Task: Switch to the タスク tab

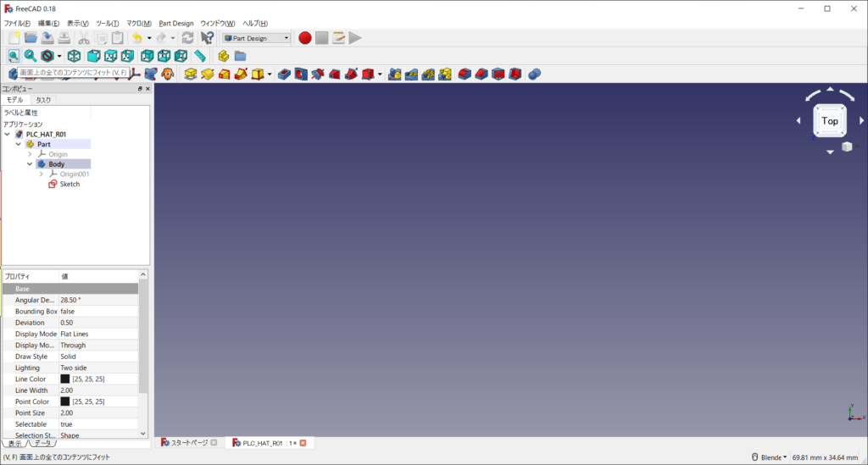Action: [x=43, y=100]
